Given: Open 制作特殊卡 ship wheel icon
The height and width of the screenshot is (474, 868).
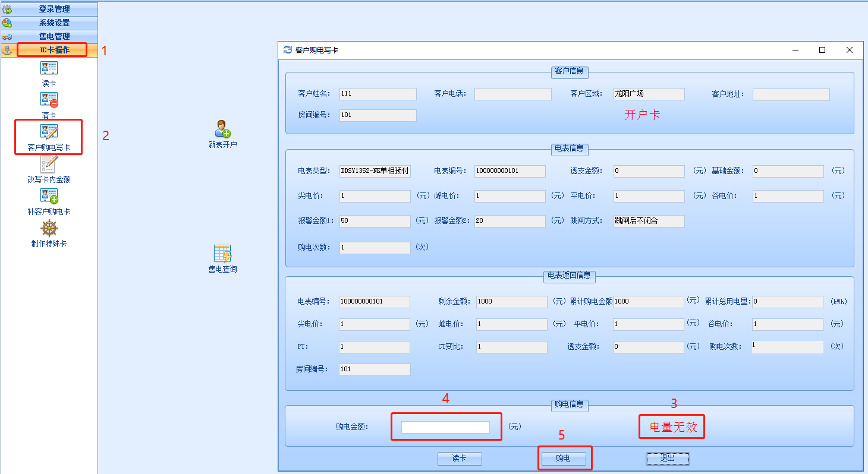Looking at the screenshot, I should coord(49,229).
